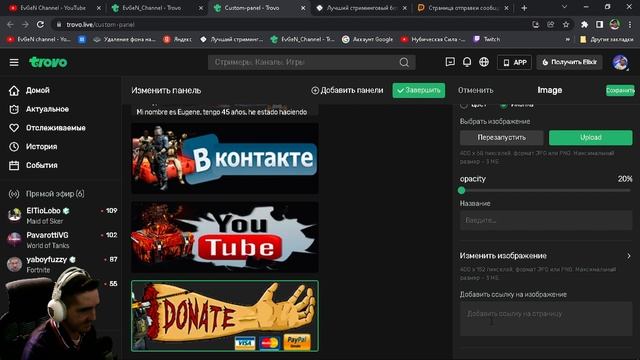Open the Удаление фона bookmark
The image size is (640, 360).
click(x=124, y=39)
